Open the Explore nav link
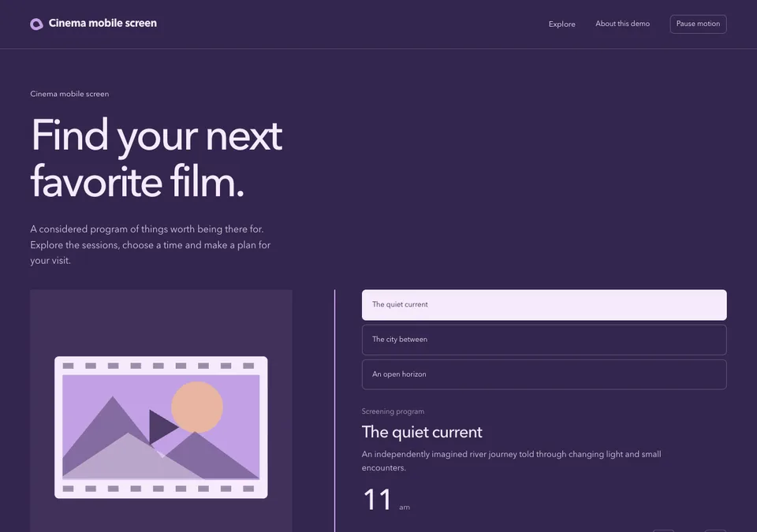 pos(561,24)
